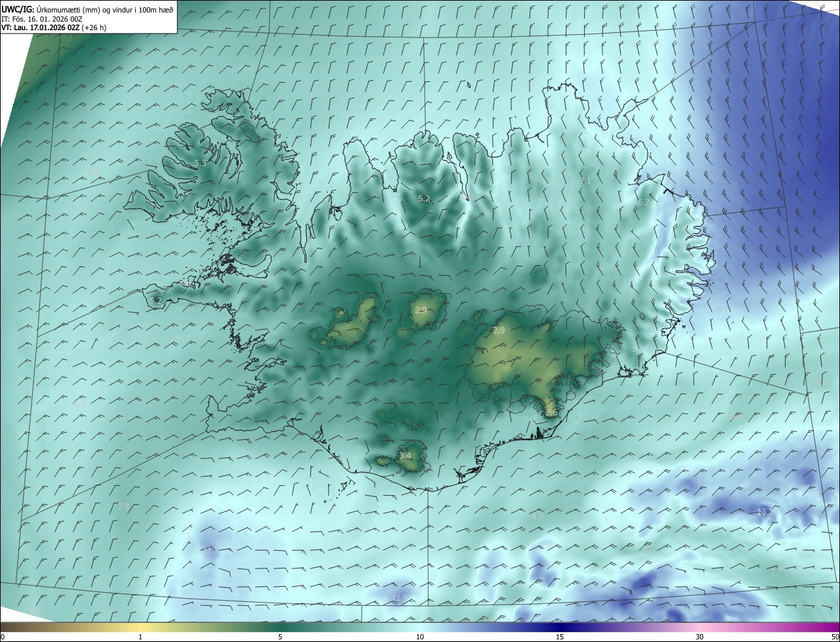Click the 10 tick label on the color scale

click(420, 637)
